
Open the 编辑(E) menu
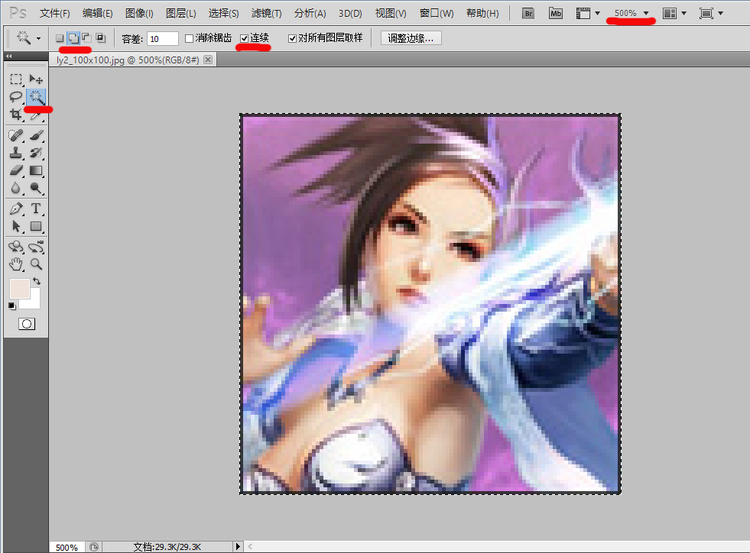(98, 13)
